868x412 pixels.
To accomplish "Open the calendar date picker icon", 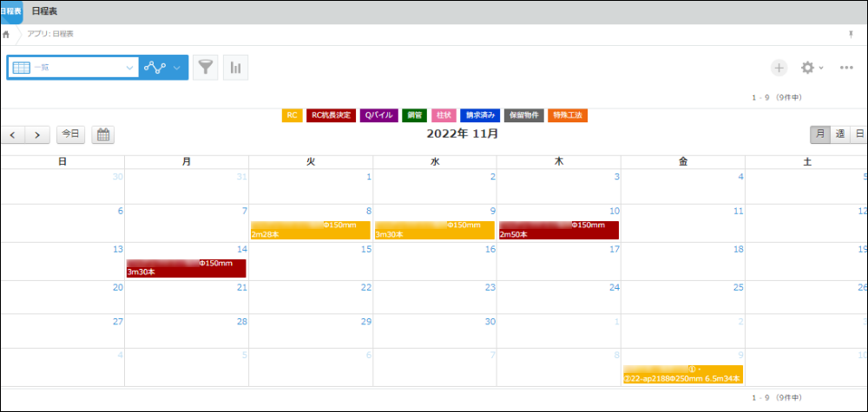I will [x=102, y=134].
